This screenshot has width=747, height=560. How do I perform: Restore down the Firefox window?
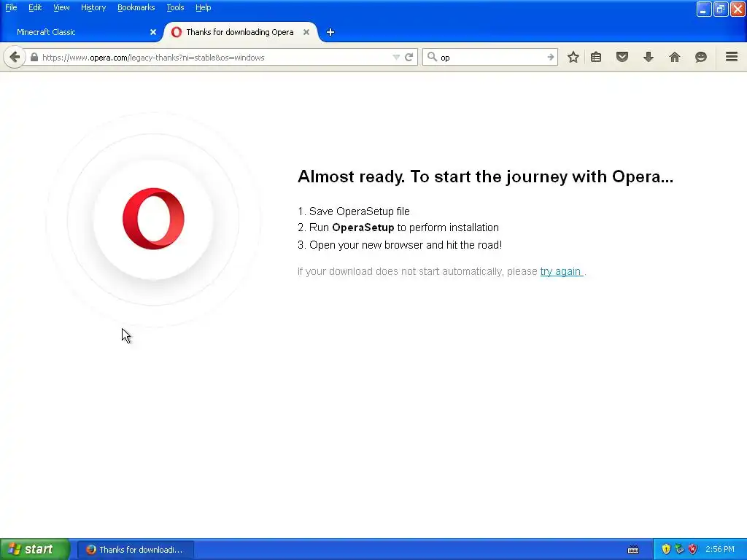pos(720,9)
